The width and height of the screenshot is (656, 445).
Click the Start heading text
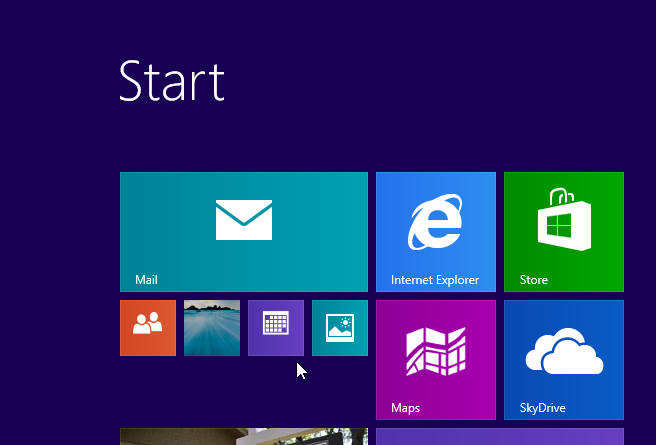tap(172, 81)
